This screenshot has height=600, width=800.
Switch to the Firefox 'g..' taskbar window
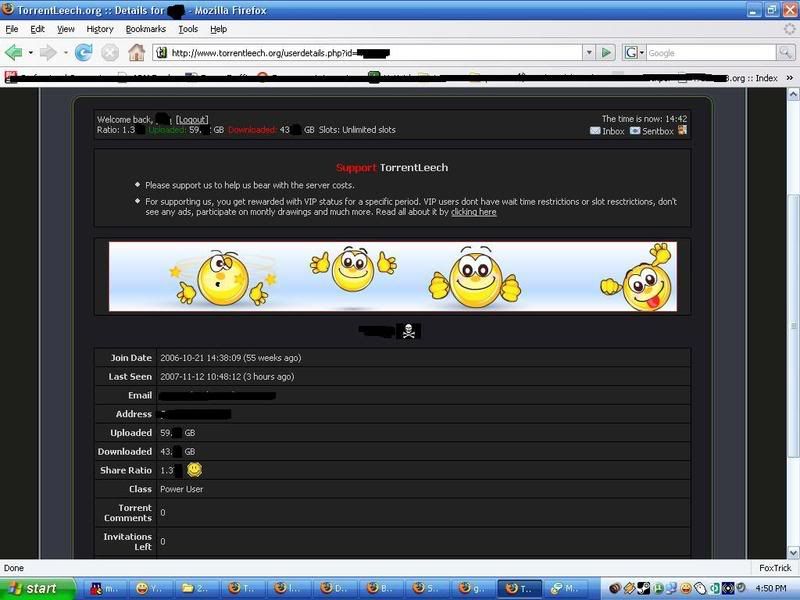tap(472, 588)
